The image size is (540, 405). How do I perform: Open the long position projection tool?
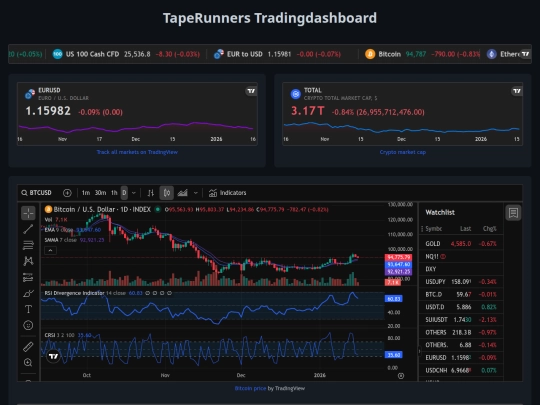[28, 277]
